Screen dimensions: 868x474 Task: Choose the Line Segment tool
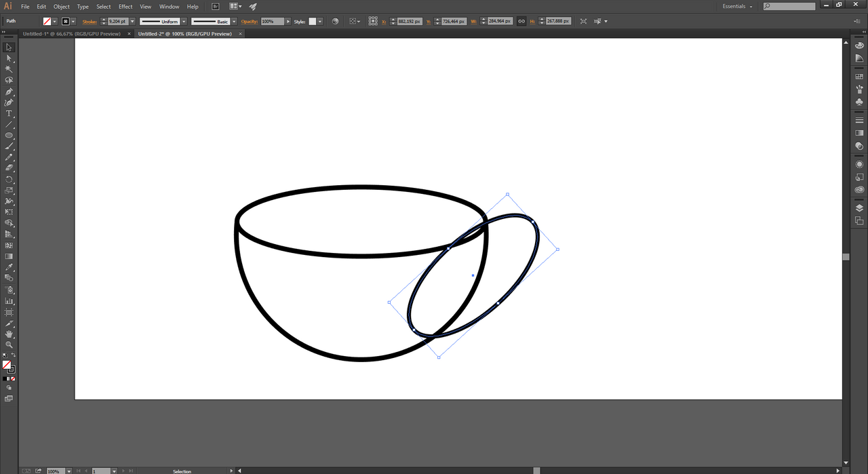pyautogui.click(x=9, y=124)
